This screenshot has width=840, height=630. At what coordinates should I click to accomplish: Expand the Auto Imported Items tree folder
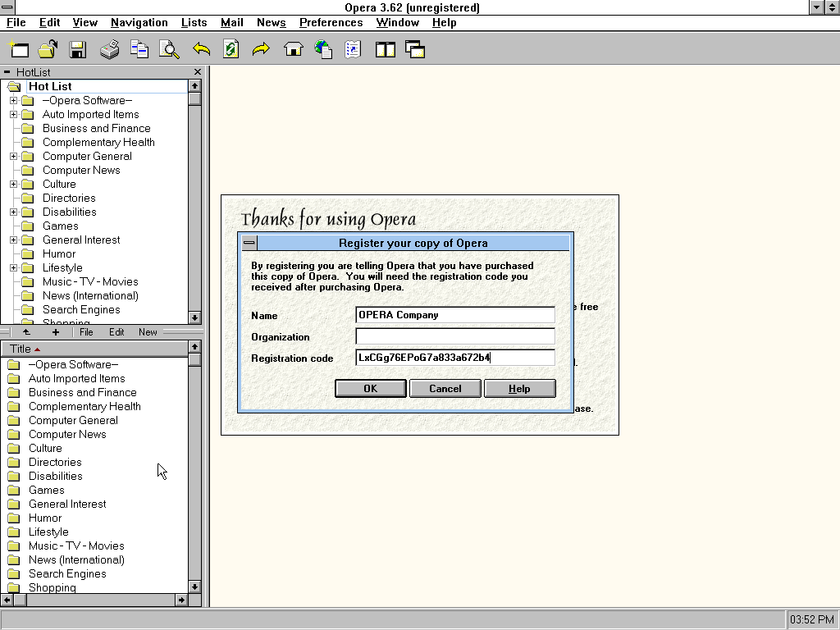coord(13,115)
